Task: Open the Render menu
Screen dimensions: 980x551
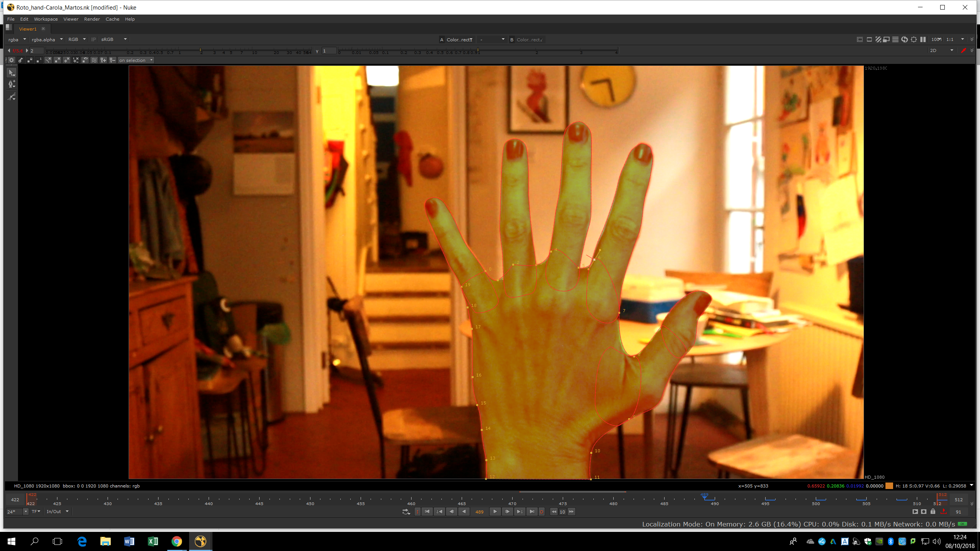Action: pyautogui.click(x=92, y=19)
